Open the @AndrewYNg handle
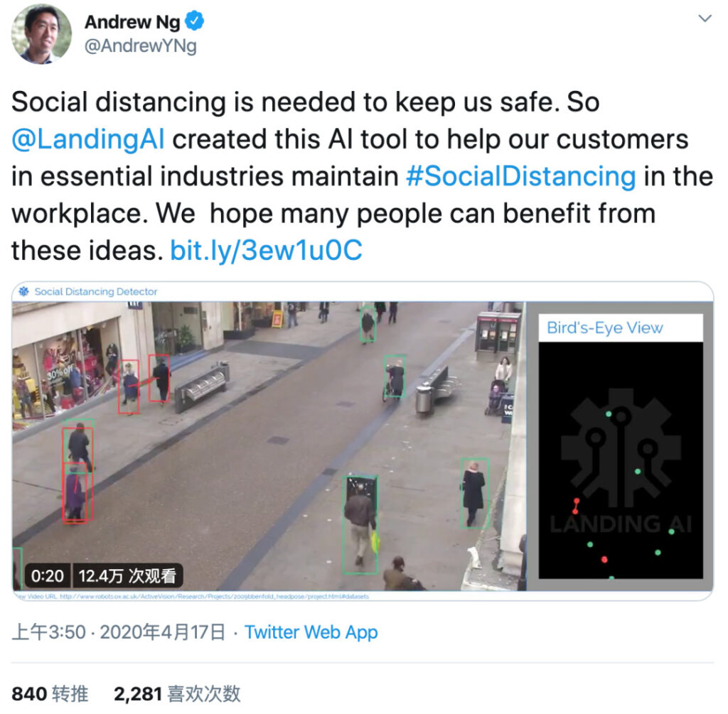 140,46
